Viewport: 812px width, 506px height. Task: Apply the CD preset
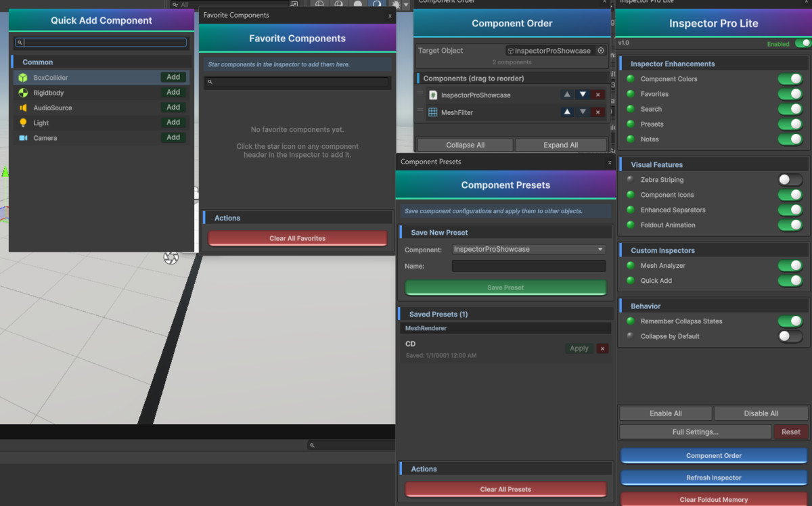[579, 348]
